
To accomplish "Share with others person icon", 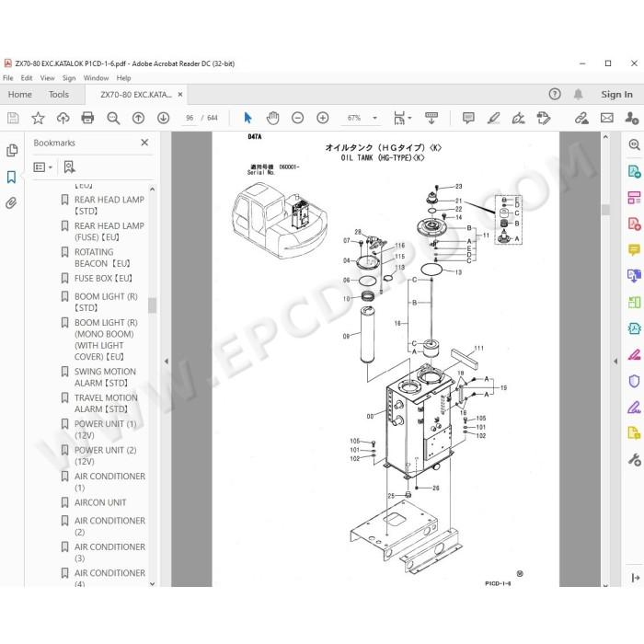I will pos(631,119).
